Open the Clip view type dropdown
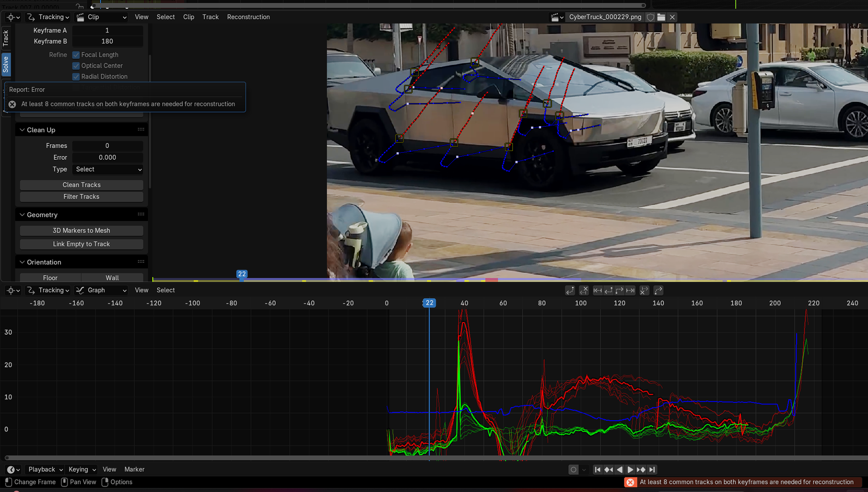Image resolution: width=868 pixels, height=492 pixels. (102, 17)
